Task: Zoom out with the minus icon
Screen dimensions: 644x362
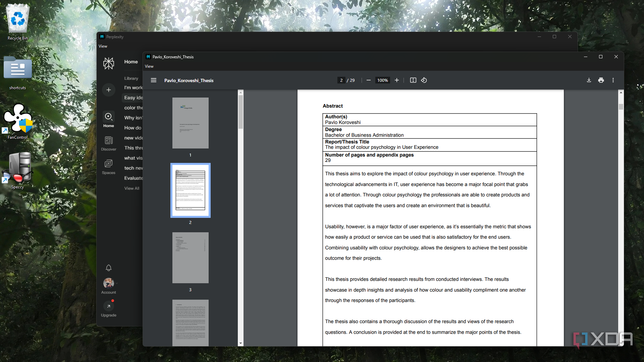Action: [369, 80]
